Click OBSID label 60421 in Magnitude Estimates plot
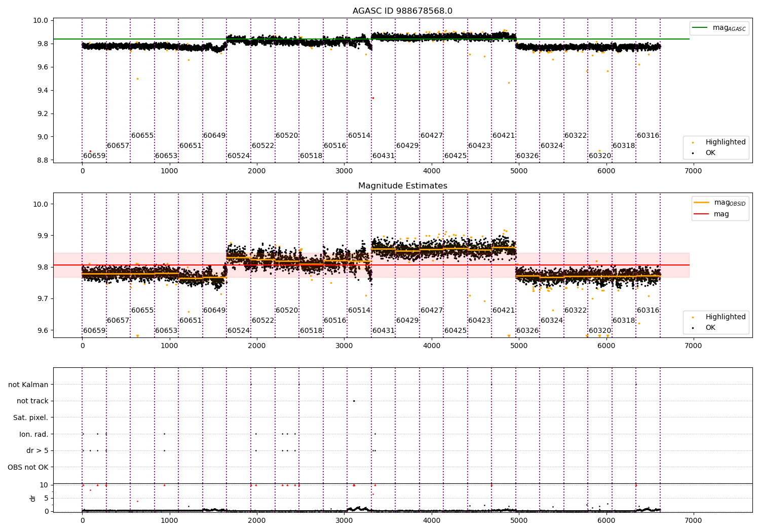 [x=504, y=311]
